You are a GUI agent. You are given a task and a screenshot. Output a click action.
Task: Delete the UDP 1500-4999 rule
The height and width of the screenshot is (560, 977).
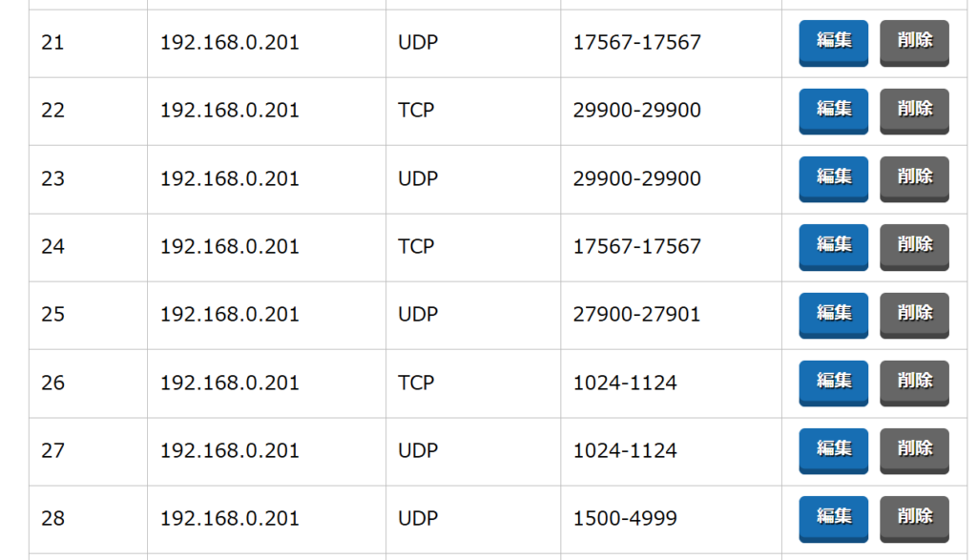914,517
